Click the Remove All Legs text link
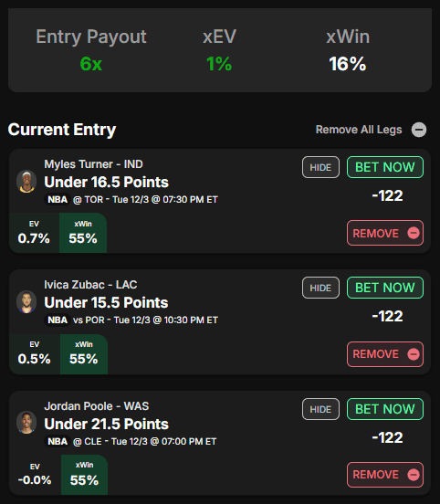The width and height of the screenshot is (440, 504). [359, 130]
